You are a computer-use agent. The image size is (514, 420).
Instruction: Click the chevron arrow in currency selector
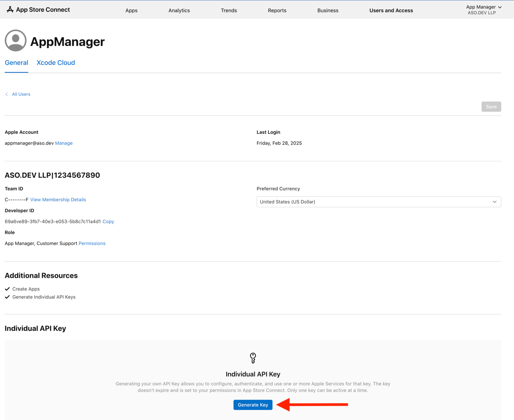point(494,202)
